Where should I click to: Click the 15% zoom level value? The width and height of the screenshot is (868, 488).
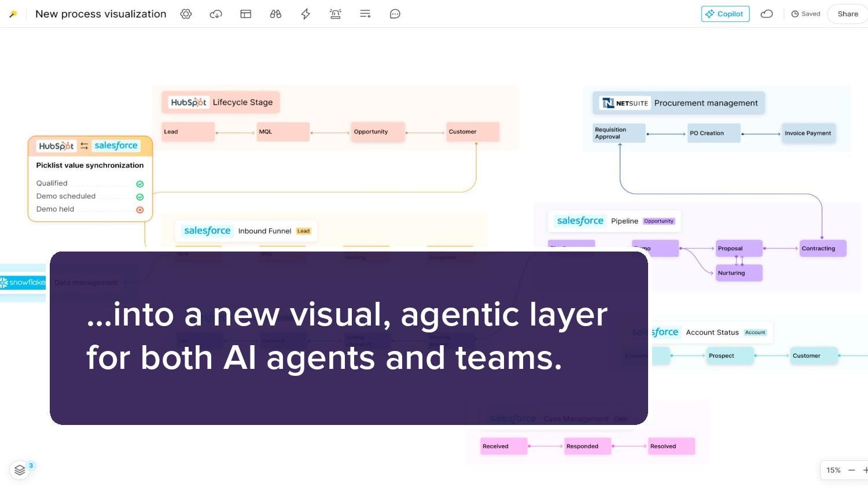[833, 470]
